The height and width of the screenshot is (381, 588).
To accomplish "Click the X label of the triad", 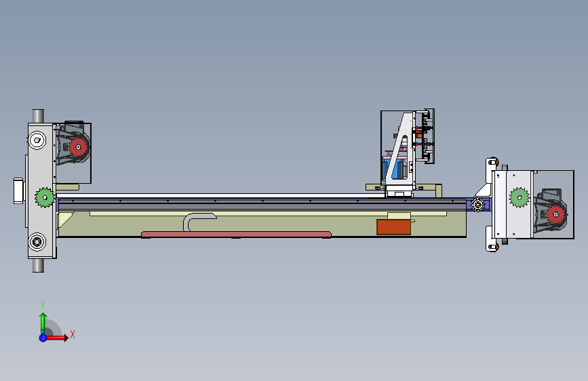I will click(x=73, y=334).
